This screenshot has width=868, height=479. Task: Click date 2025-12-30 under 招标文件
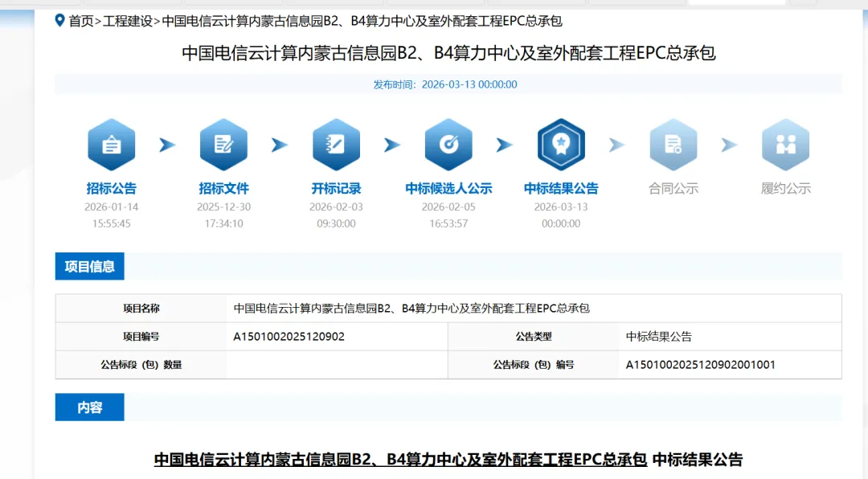223,207
